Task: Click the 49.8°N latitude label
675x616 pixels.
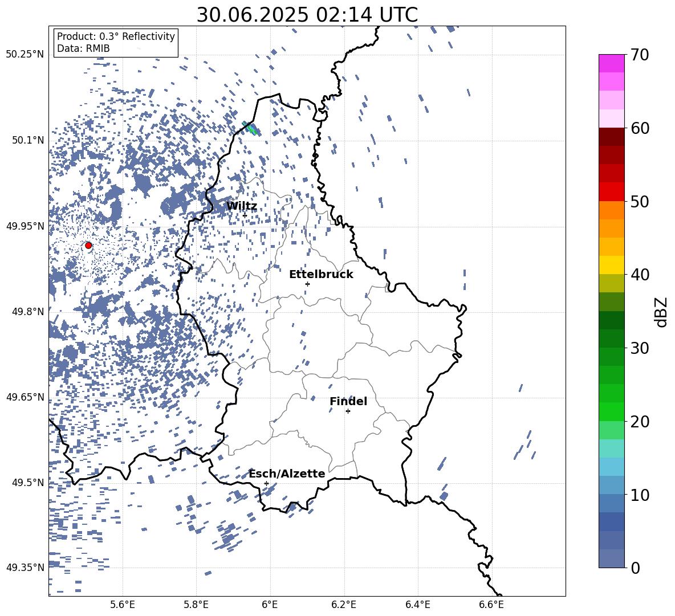Action: 27,312
